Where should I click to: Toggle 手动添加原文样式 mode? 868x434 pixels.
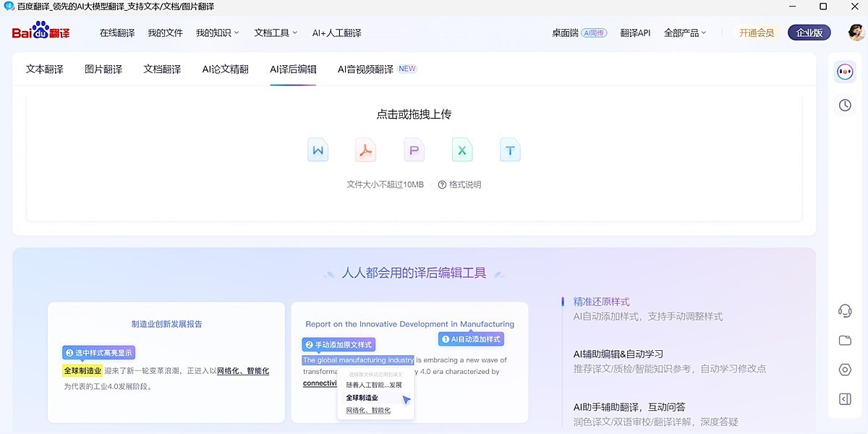tap(339, 344)
